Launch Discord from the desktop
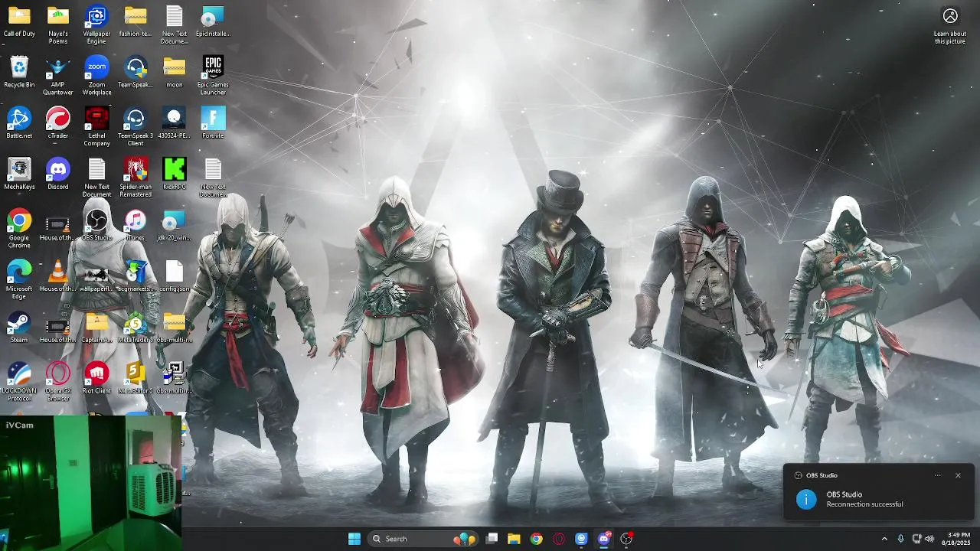Screen dimensions: 980x551 58,174
